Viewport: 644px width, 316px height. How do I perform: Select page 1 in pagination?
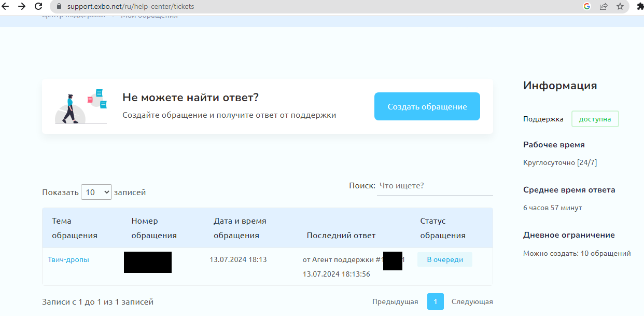436,302
